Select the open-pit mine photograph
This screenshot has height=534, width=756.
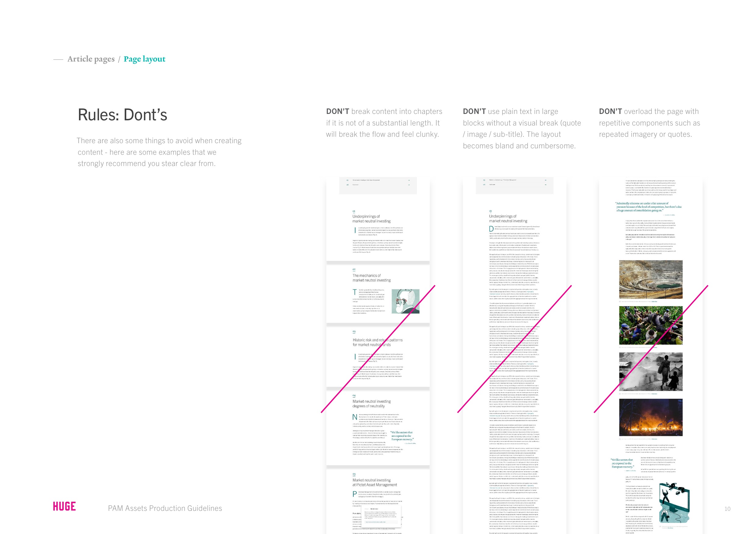click(x=651, y=279)
